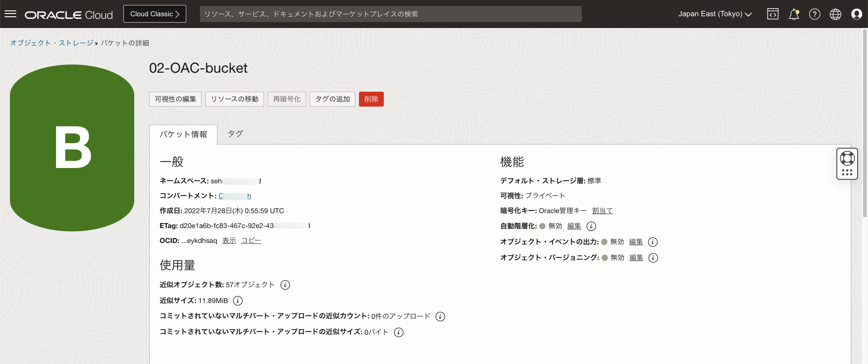Click the 57オブジェクト count value
This screenshot has width=868, height=364.
pyautogui.click(x=250, y=285)
